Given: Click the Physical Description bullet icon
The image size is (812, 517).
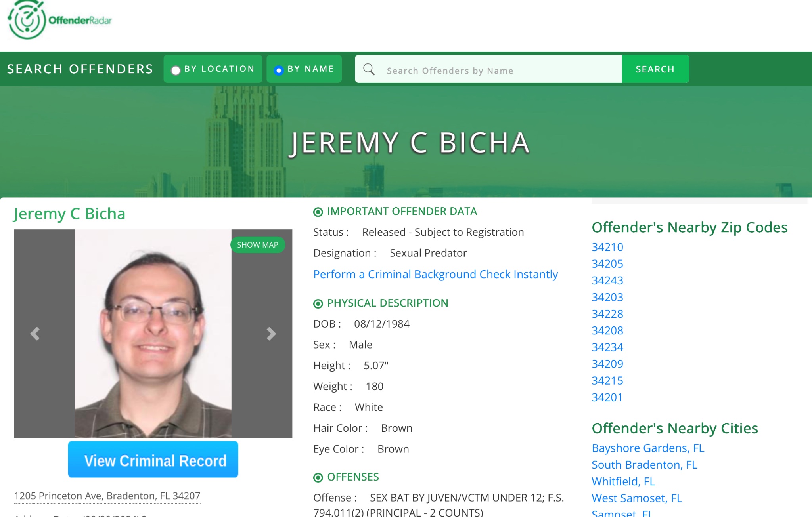Looking at the screenshot, I should (318, 304).
